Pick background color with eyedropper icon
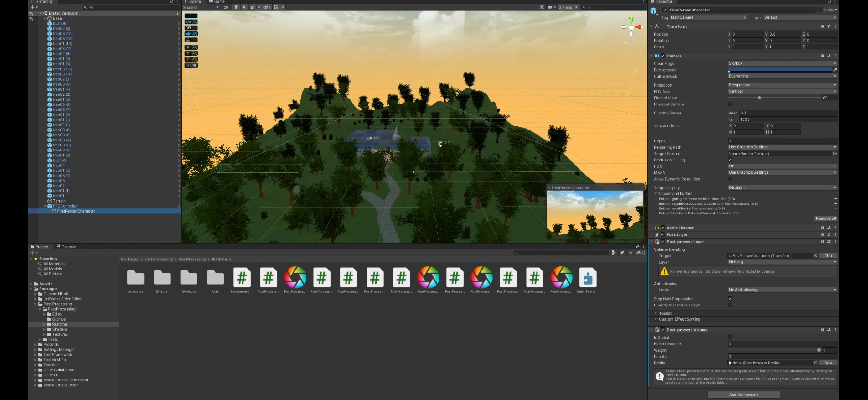Viewport: 868px width, 400px height. click(x=835, y=70)
